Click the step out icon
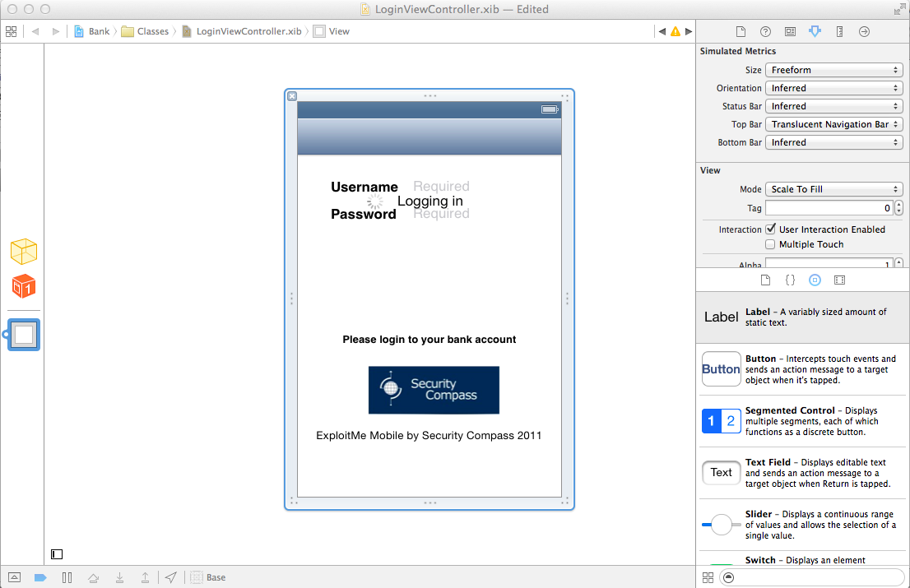 pos(145,577)
